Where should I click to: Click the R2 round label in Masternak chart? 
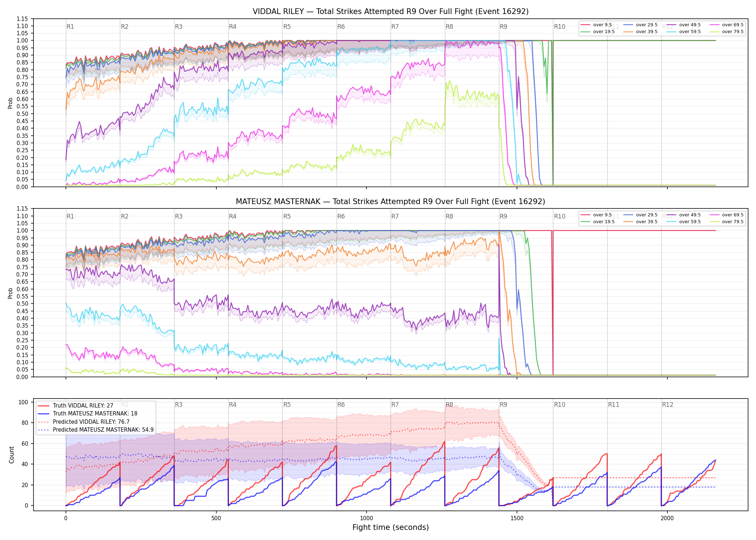pos(125,216)
